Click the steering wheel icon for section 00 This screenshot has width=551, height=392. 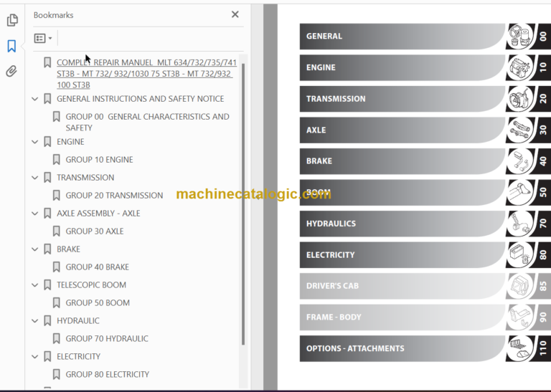(x=520, y=36)
